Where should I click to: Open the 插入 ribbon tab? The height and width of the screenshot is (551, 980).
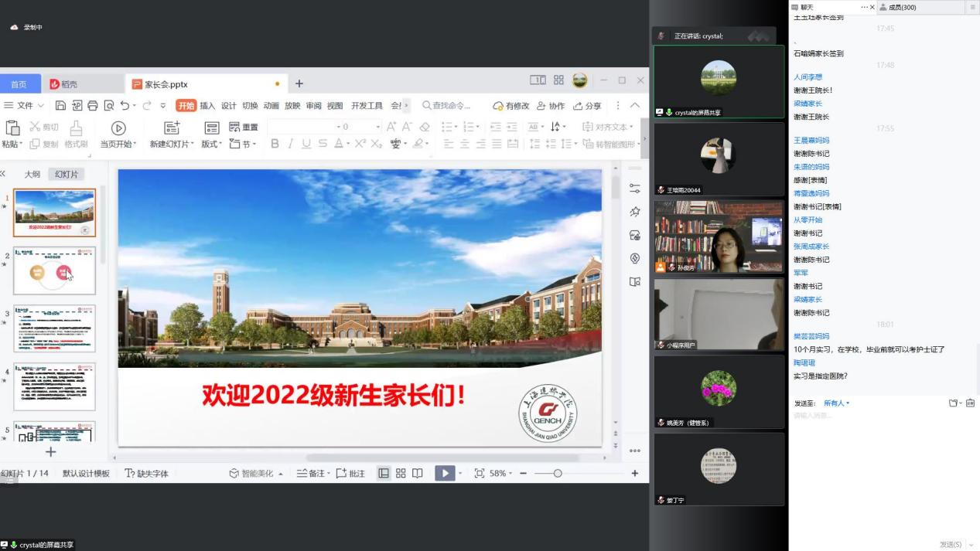click(x=207, y=106)
